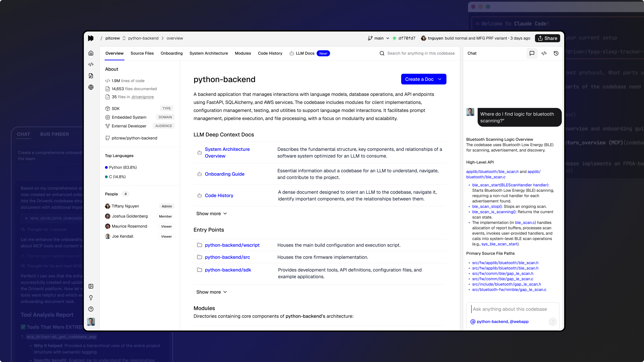
Task: Open the Code History tab
Action: point(270,53)
